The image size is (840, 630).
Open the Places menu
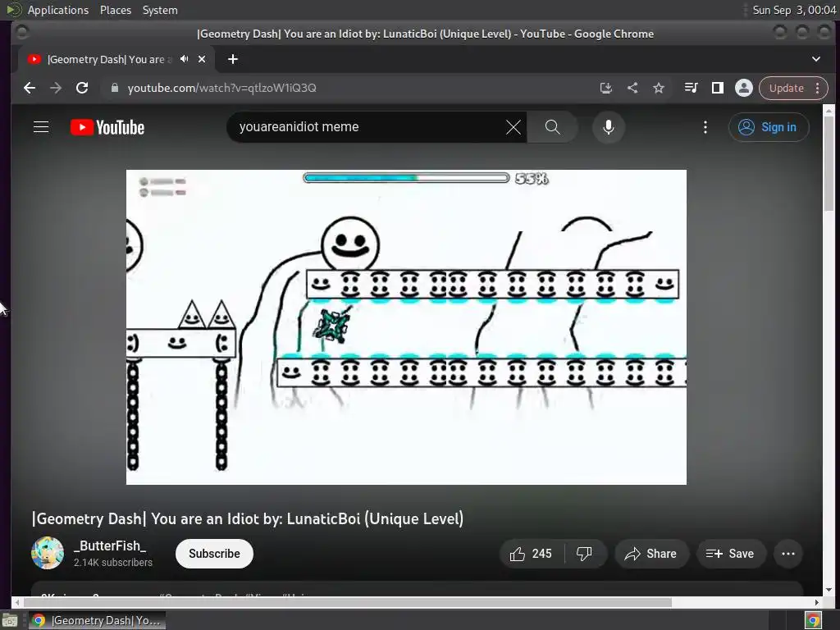click(116, 10)
